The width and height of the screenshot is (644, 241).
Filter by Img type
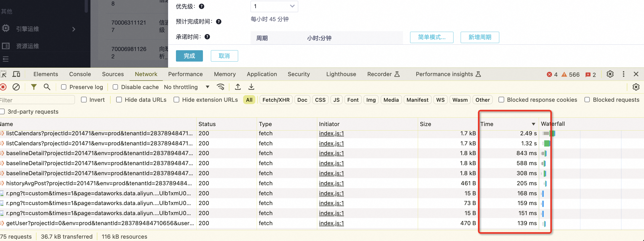371,100
